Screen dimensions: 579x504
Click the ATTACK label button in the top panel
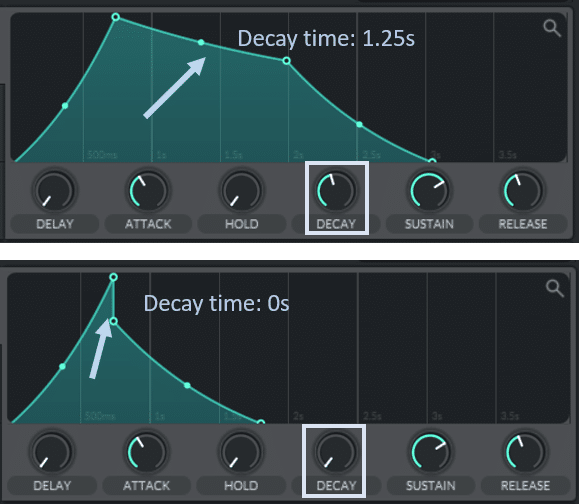(148, 224)
